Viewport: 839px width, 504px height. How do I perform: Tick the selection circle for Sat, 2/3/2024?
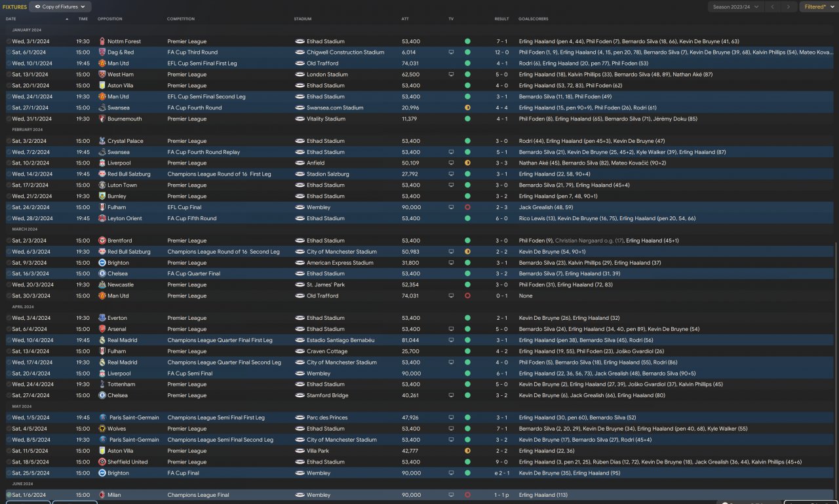pyautogui.click(x=9, y=241)
